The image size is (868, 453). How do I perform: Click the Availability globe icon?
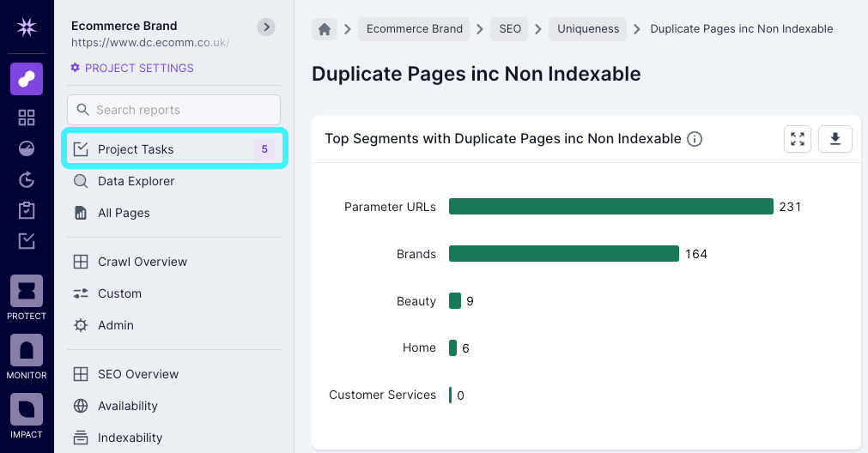(81, 406)
